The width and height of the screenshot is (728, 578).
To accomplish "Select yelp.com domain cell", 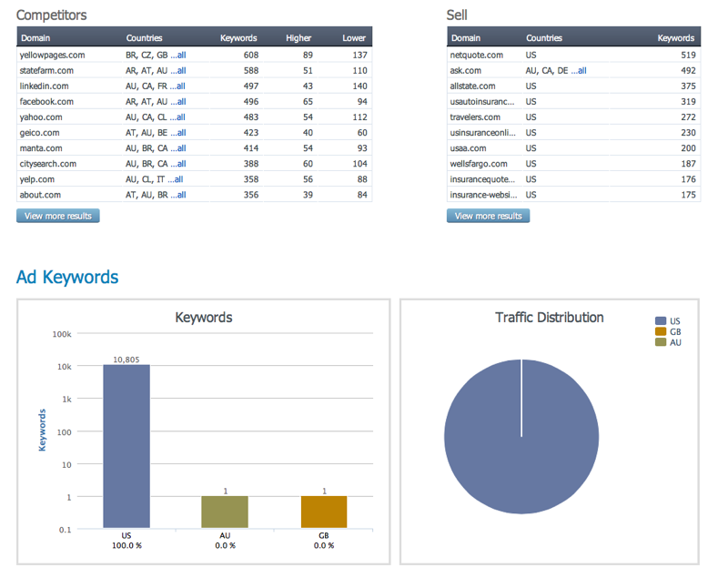I will 37,179.
